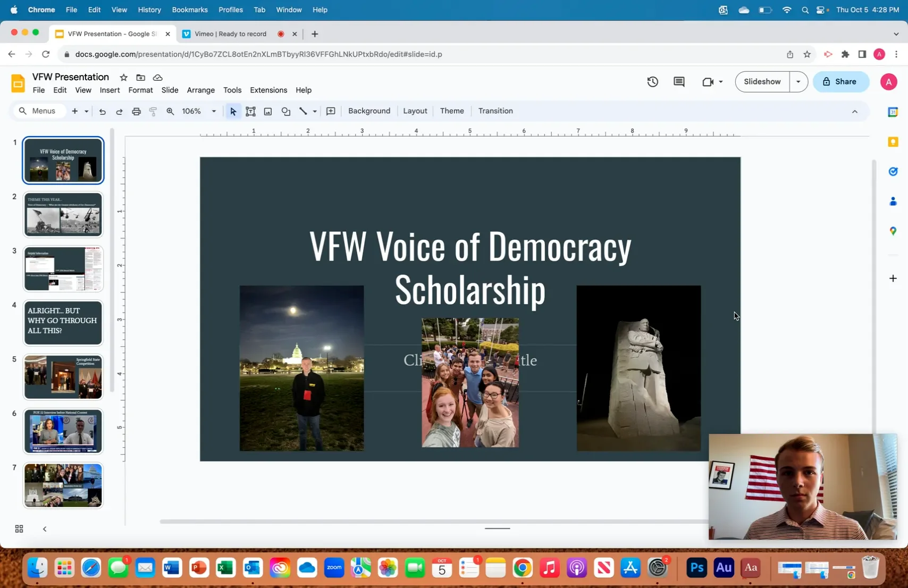This screenshot has width=908, height=588.
Task: Select the Shape tool
Action: (285, 111)
